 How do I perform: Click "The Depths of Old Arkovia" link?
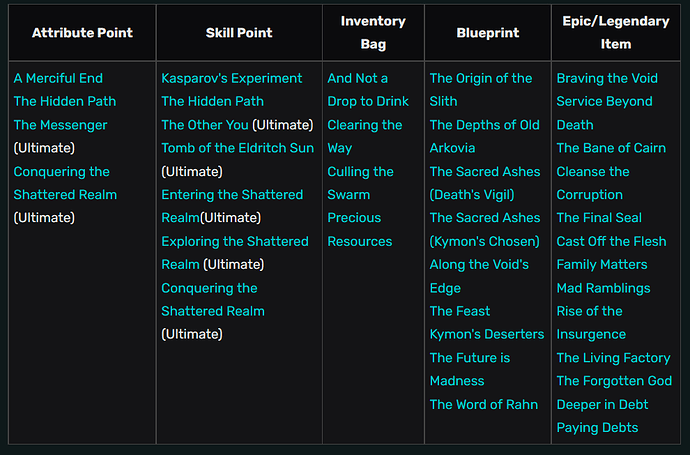[485, 125]
